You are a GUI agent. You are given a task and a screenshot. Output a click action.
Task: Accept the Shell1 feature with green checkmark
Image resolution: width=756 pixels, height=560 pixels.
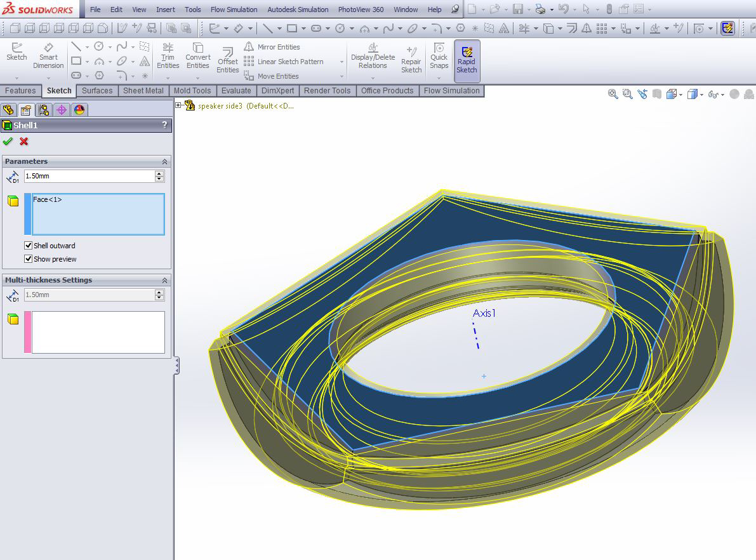click(8, 142)
